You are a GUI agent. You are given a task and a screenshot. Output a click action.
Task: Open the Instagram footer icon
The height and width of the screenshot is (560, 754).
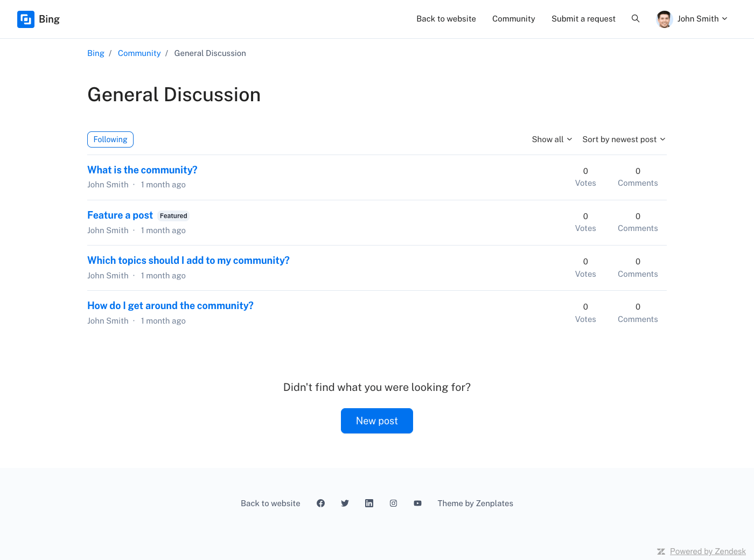tap(393, 503)
